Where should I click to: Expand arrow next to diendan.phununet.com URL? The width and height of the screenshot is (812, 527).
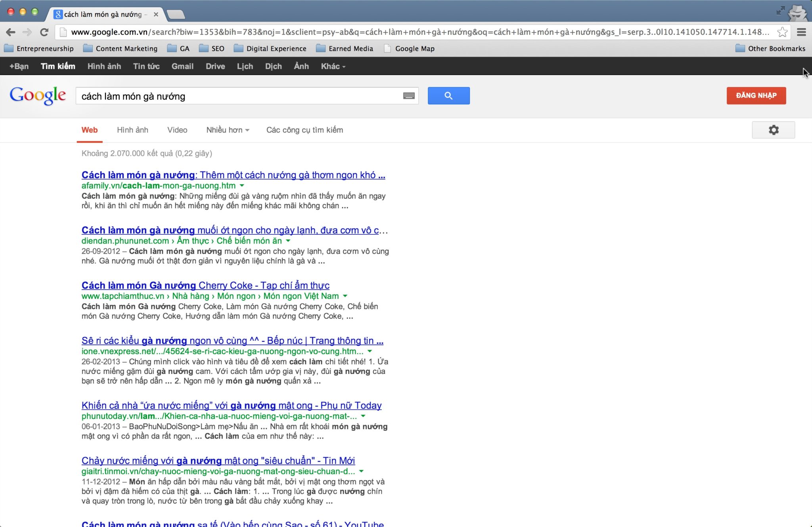pyautogui.click(x=288, y=241)
